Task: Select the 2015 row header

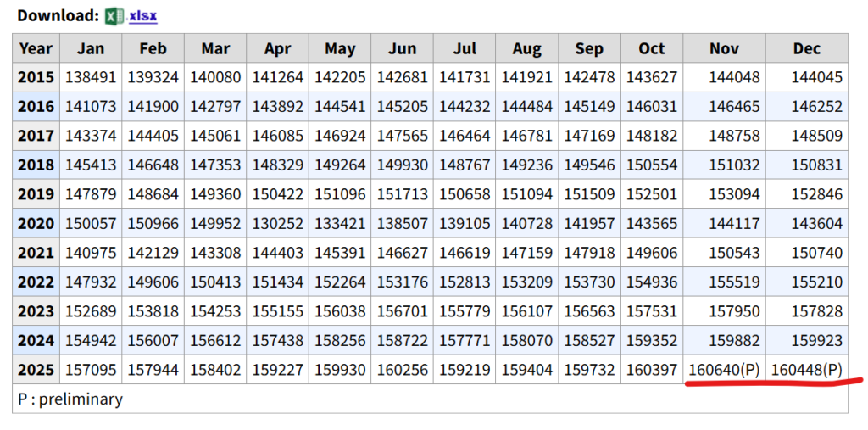Action: 36,77
